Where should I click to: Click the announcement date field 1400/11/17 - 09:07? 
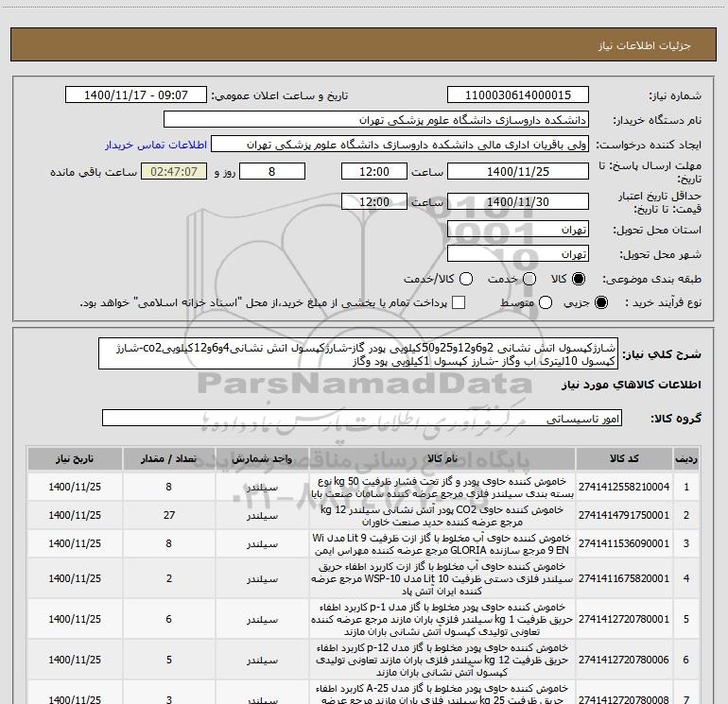point(136,95)
